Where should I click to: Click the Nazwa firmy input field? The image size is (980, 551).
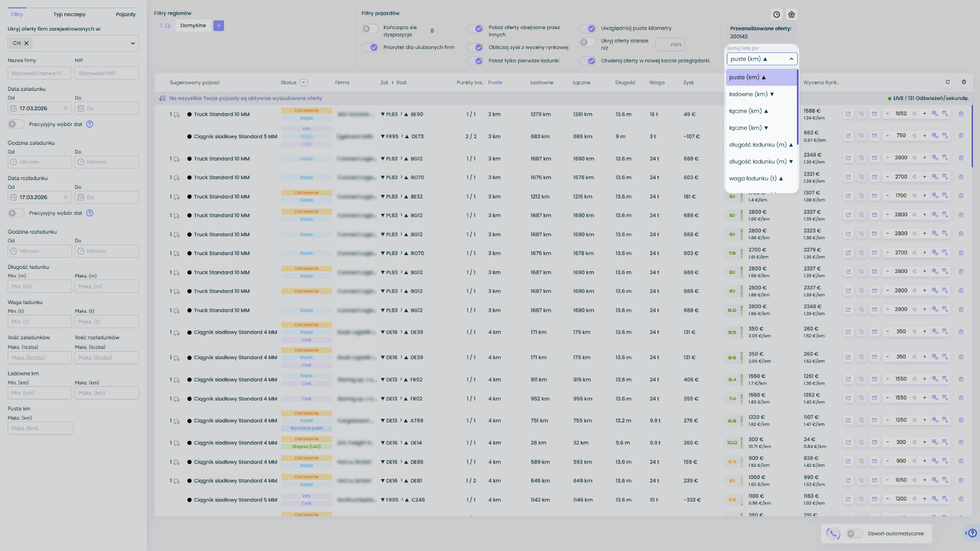[39, 73]
